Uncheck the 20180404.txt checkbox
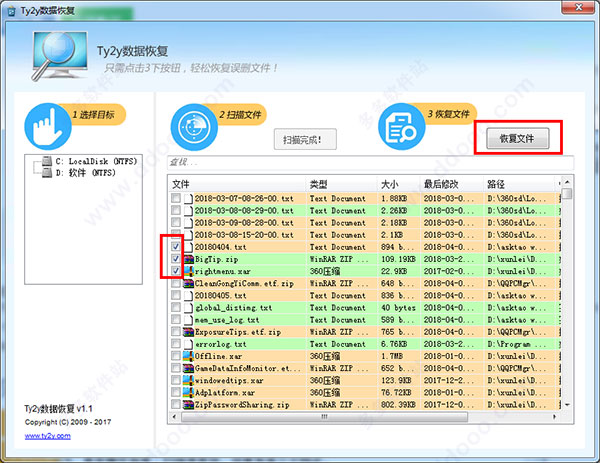Viewport: 600px width, 463px height. 176,246
